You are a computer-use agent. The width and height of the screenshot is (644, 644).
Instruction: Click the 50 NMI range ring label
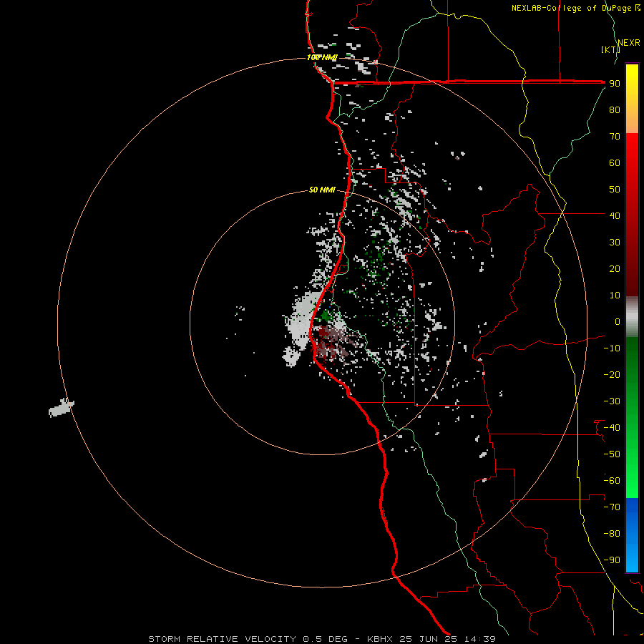click(322, 190)
